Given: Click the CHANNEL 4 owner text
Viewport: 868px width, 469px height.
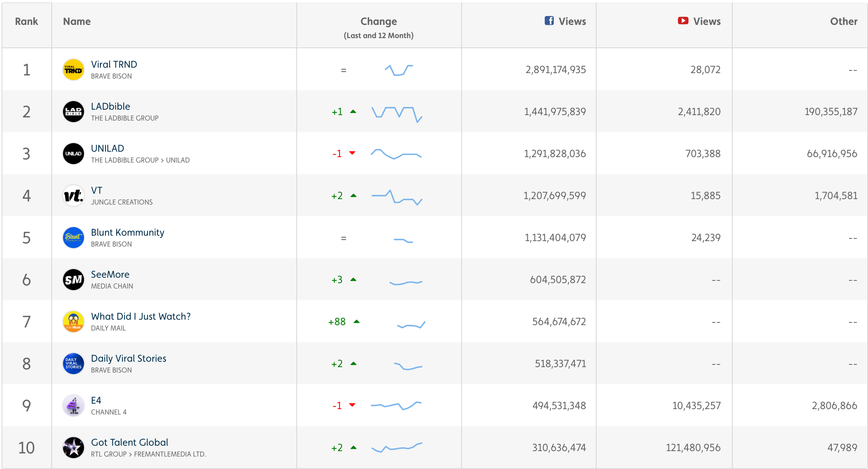Looking at the screenshot, I should coord(108,412).
